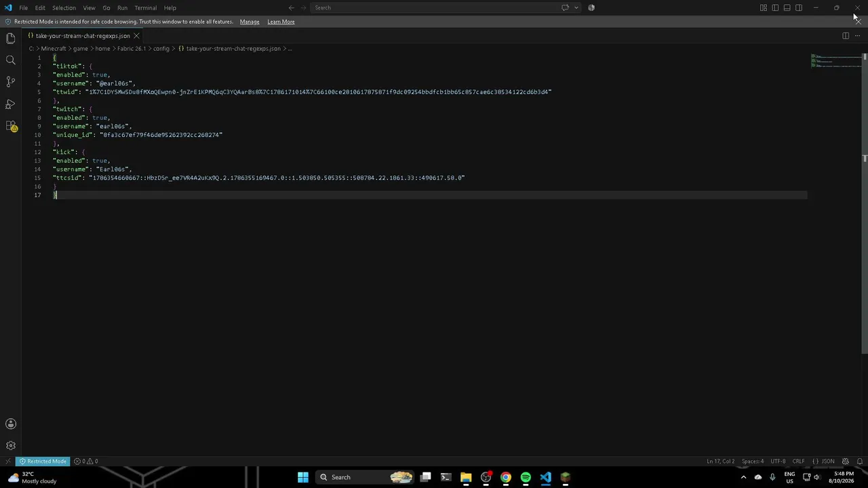Open File Explorer from the taskbar
Image resolution: width=868 pixels, height=488 pixels.
coord(466,477)
